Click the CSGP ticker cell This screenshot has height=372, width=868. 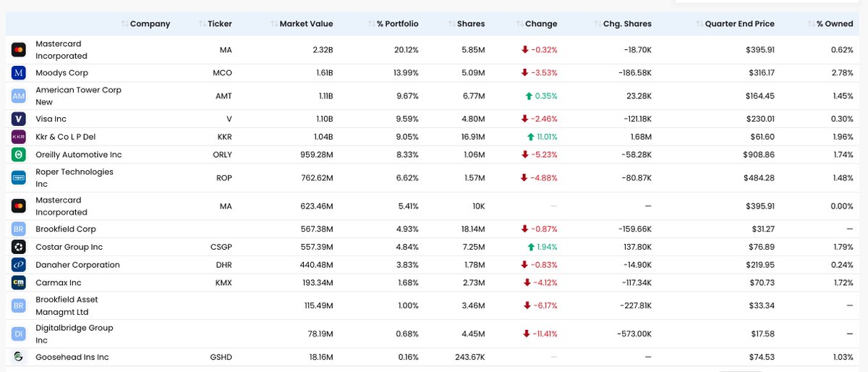pyautogui.click(x=221, y=248)
